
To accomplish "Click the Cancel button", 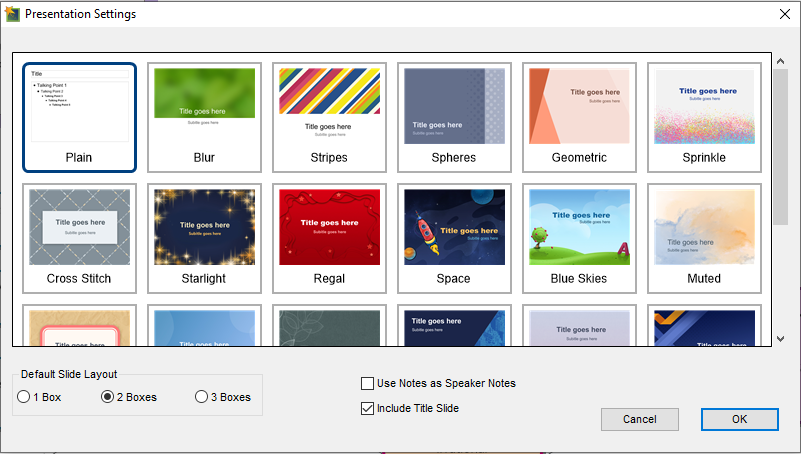I will pos(640,419).
